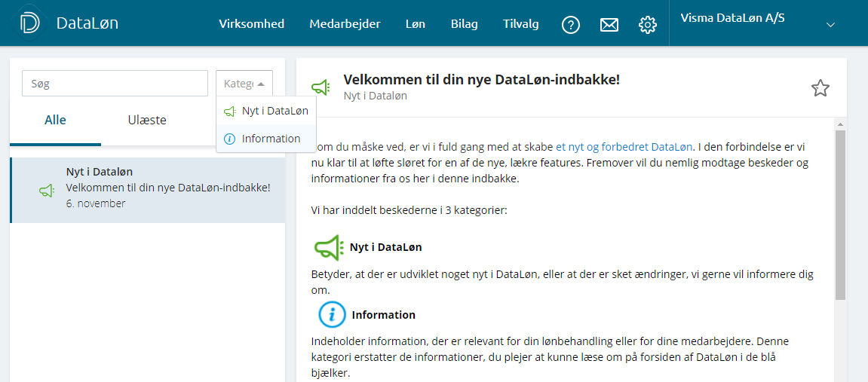The image size is (868, 382).
Task: Open the Løn menu
Action: (416, 24)
